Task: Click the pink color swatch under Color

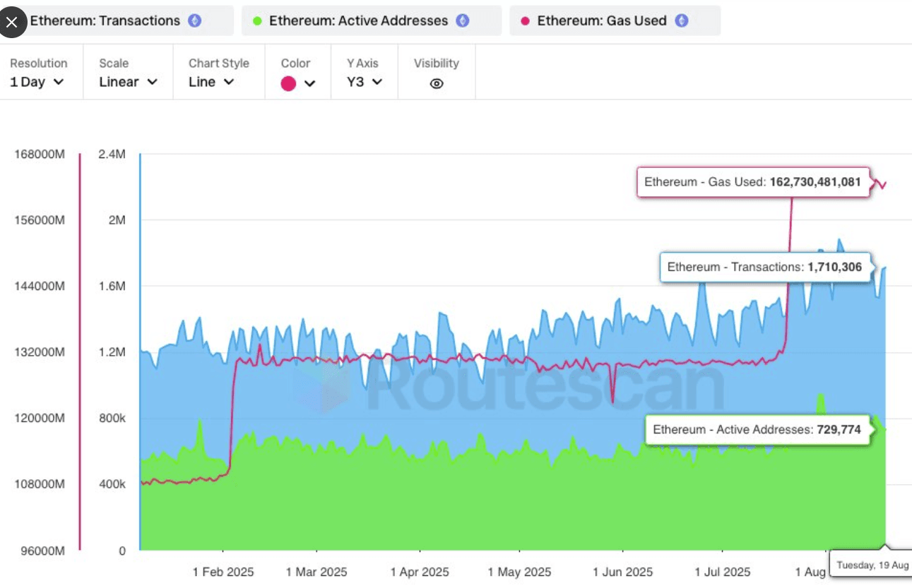Action: tap(288, 83)
